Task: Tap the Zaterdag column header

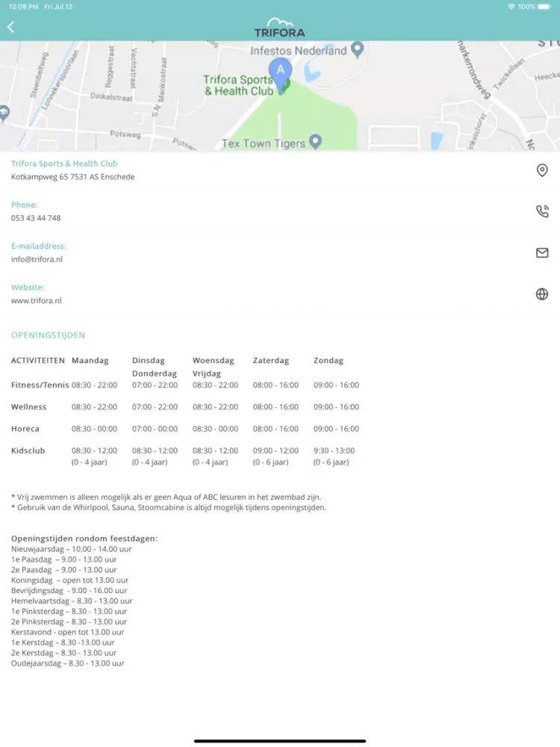Action: 270,361
